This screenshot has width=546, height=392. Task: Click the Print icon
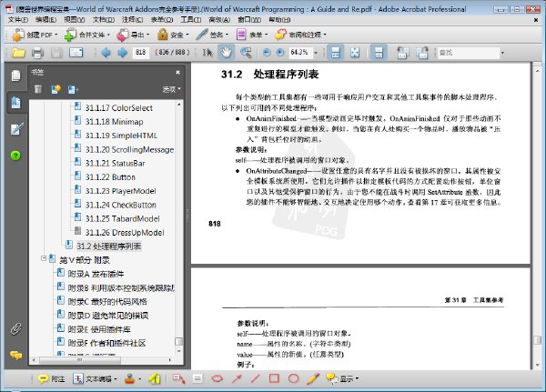[37, 53]
